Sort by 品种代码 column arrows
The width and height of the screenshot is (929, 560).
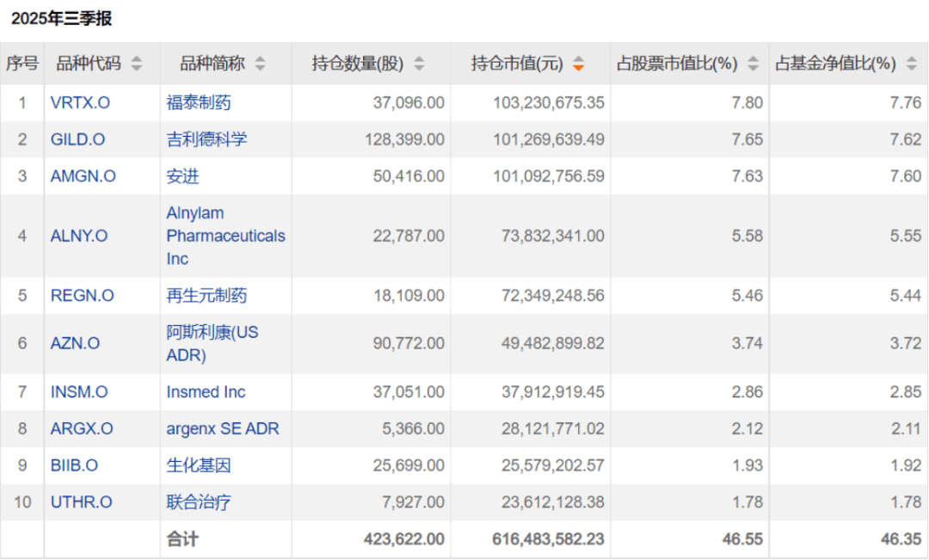coord(136,64)
